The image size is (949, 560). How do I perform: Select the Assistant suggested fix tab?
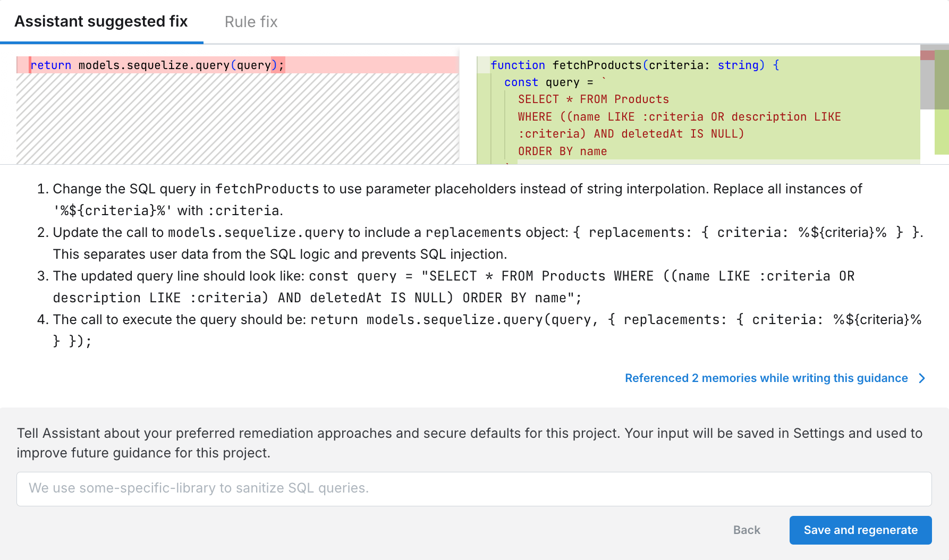tap(101, 21)
